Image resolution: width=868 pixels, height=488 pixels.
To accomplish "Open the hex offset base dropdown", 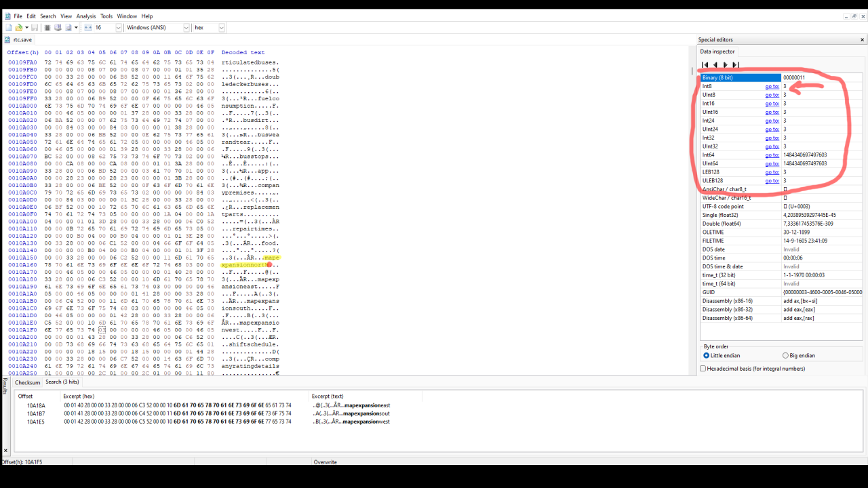I will [221, 28].
